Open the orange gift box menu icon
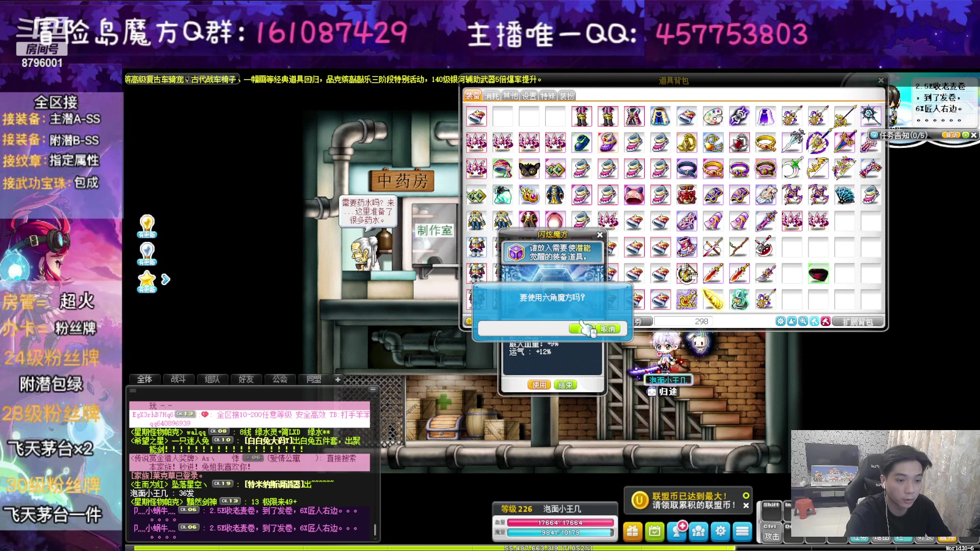Screen dimensions: 980x551 click(632, 532)
